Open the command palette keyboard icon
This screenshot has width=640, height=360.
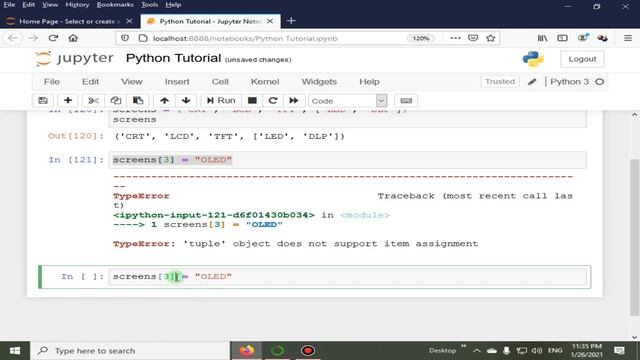coord(406,100)
